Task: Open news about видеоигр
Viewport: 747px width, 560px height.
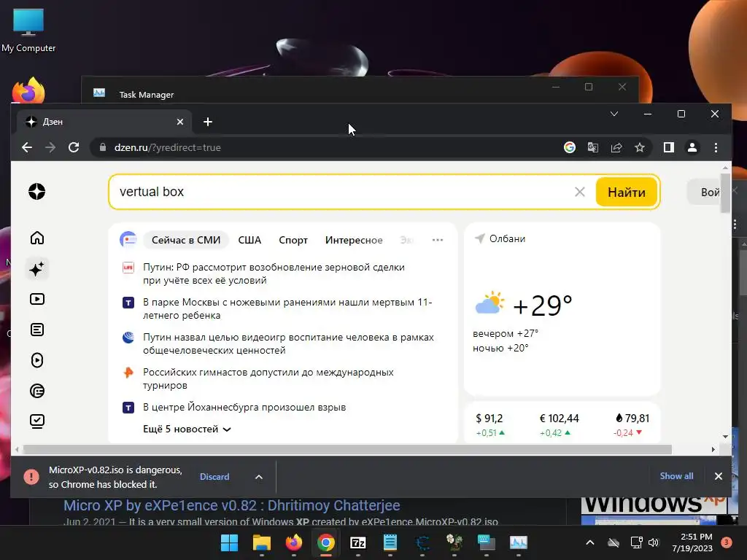Action: pyautogui.click(x=288, y=343)
